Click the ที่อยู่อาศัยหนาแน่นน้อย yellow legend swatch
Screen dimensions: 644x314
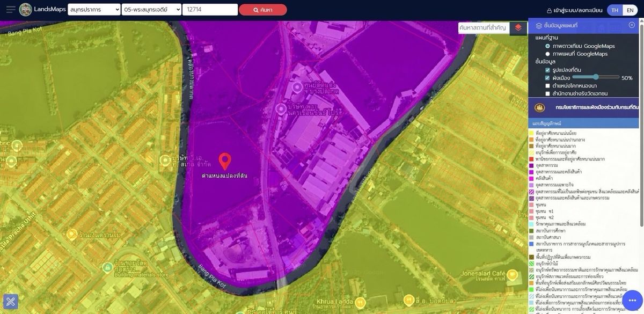(x=531, y=133)
